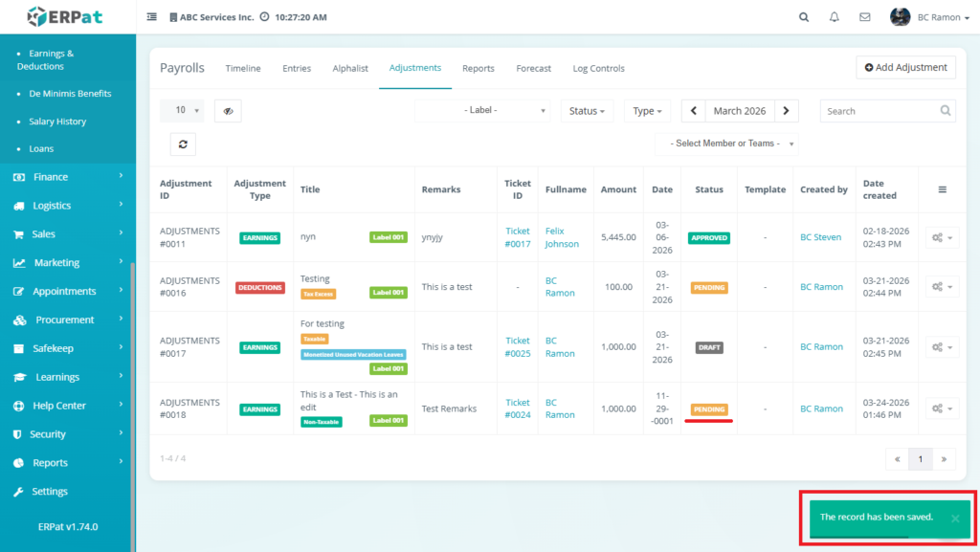Open actions gear for ADJUSTMENTS #0011 row

click(941, 237)
